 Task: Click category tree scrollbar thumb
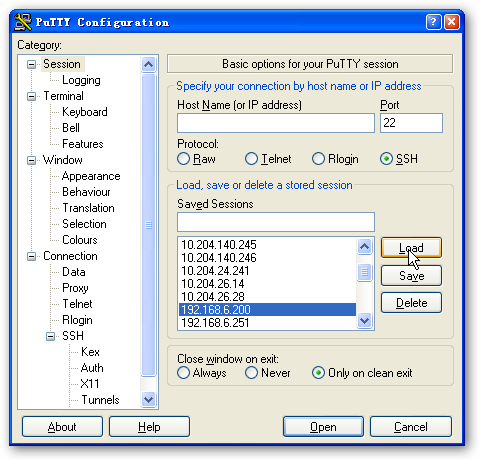pos(148,225)
